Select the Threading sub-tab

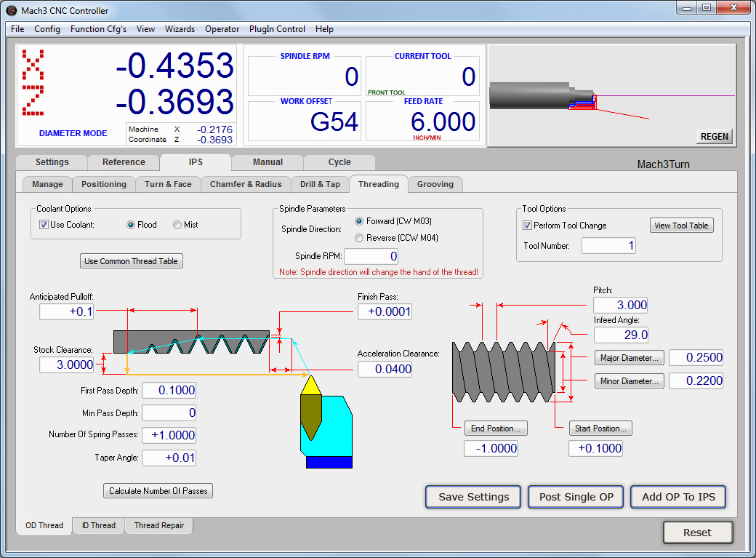point(379,184)
